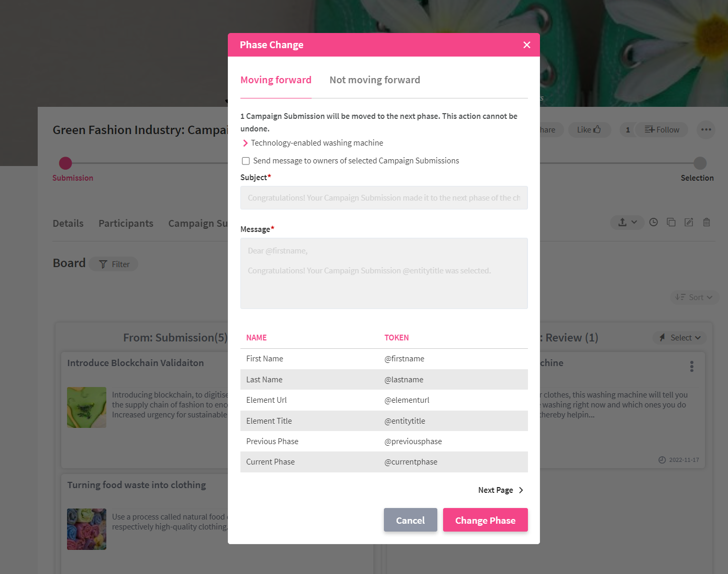Click the history clock icon
Viewport: 728px width, 574px height.
654,222
